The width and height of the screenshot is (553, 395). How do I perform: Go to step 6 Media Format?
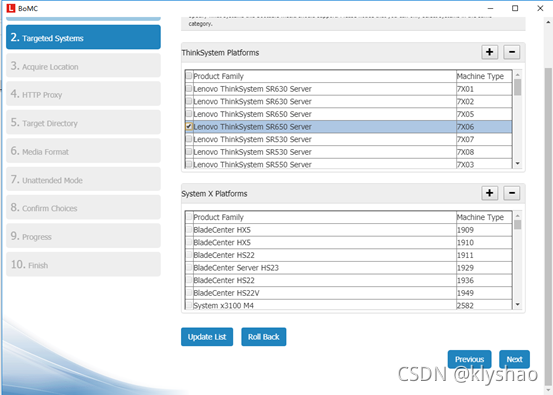[x=83, y=151]
